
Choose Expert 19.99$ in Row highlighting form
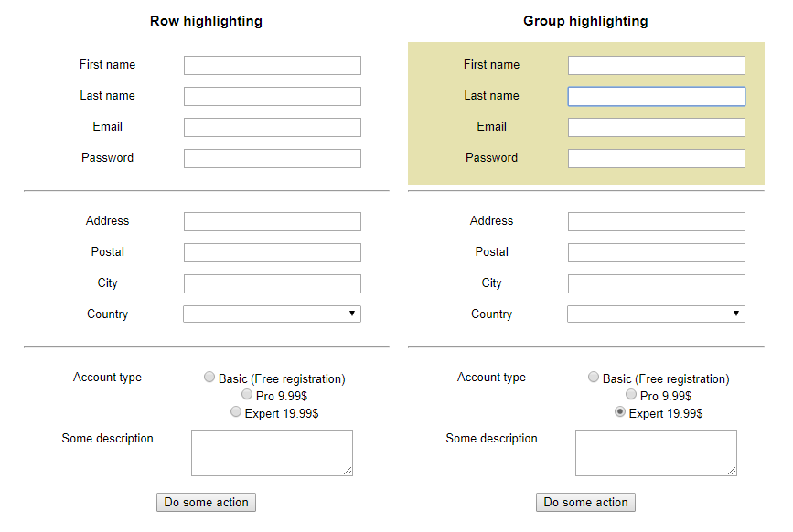[x=236, y=412]
